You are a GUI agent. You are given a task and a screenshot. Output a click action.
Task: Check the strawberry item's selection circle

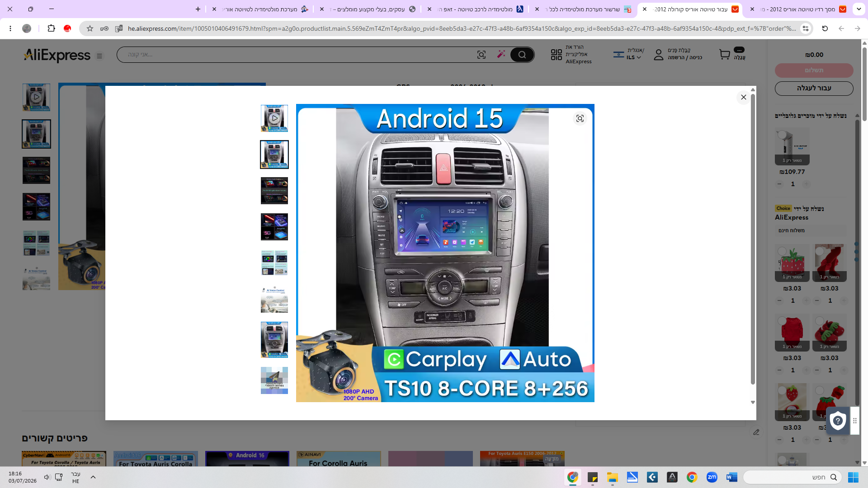tap(782, 251)
